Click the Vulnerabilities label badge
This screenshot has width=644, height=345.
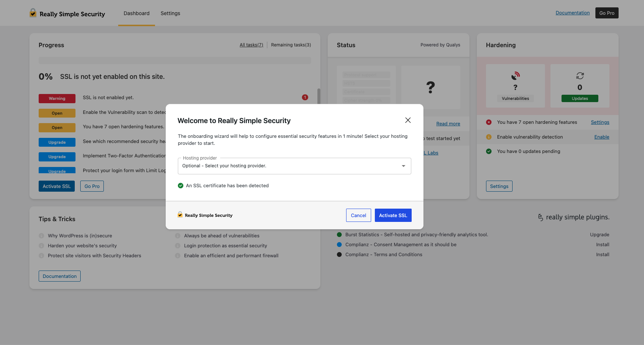515,98
